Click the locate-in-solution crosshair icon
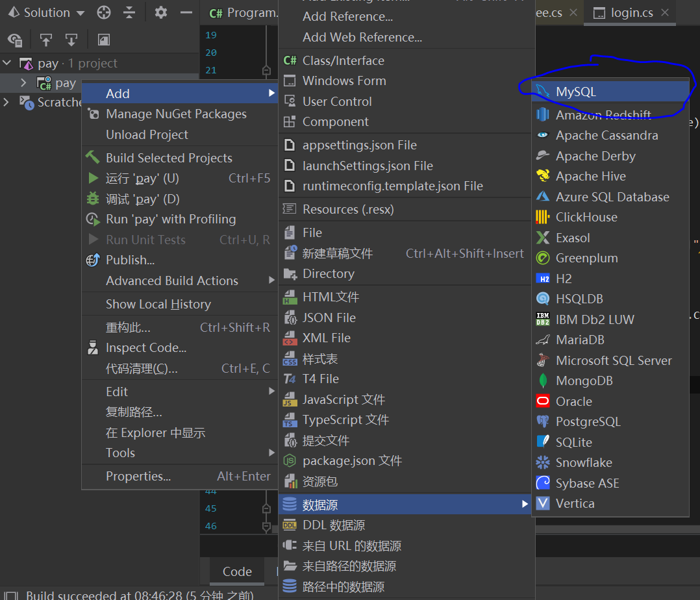The width and height of the screenshot is (700, 600). click(x=104, y=12)
